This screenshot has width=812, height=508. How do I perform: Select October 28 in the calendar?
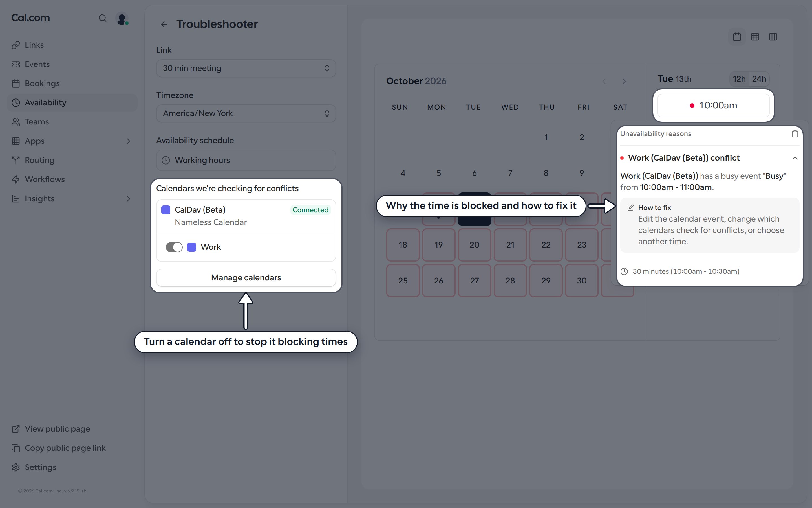(510, 281)
